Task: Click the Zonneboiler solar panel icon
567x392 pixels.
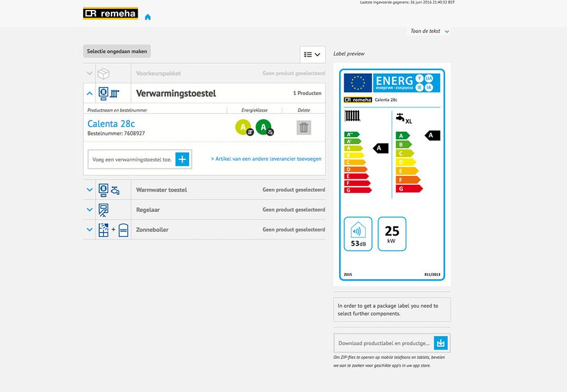Action: point(103,230)
